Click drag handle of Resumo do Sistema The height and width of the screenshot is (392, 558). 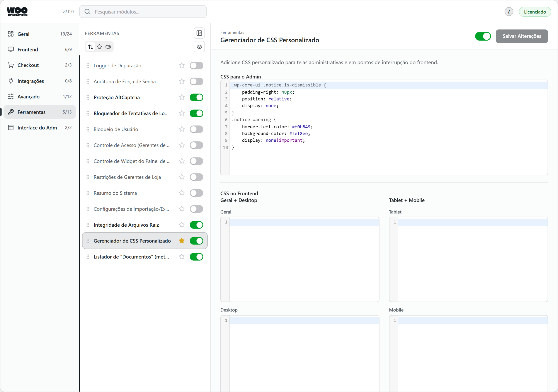88,193
